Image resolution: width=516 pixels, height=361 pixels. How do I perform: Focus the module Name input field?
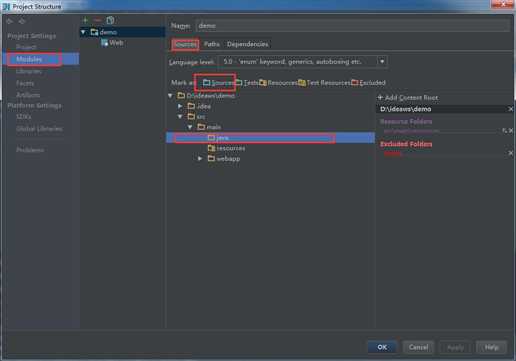(x=353, y=26)
